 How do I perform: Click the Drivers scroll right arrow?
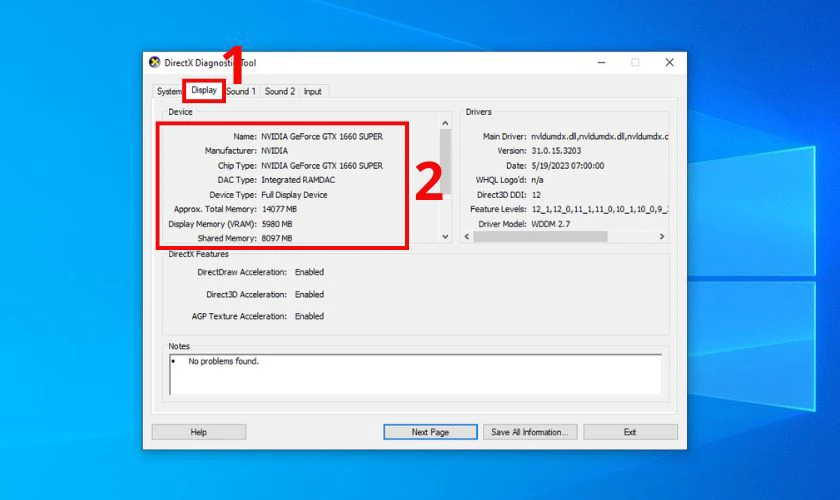[662, 236]
